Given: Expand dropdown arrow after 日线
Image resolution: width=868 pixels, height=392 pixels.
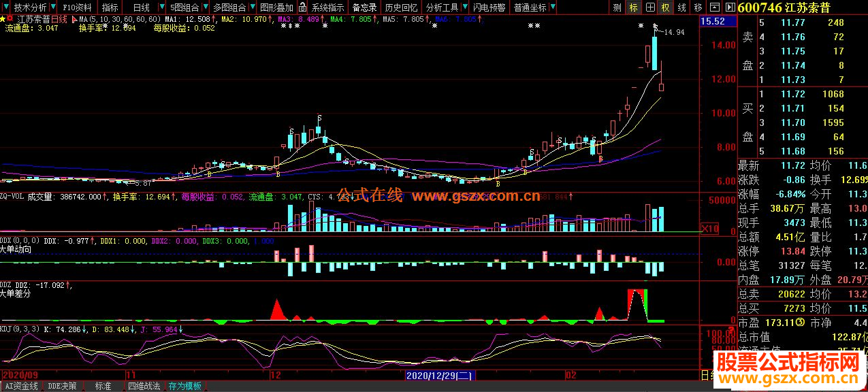Looking at the screenshot, I should coord(161,7).
